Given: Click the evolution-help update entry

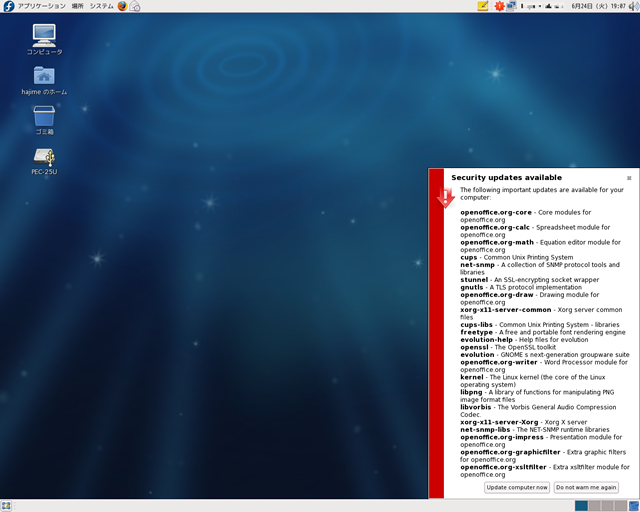Looking at the screenshot, I should (x=524, y=340).
